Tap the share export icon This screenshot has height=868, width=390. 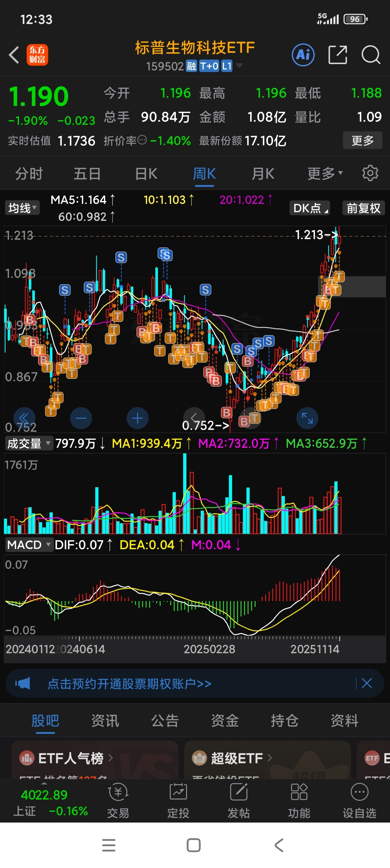338,55
